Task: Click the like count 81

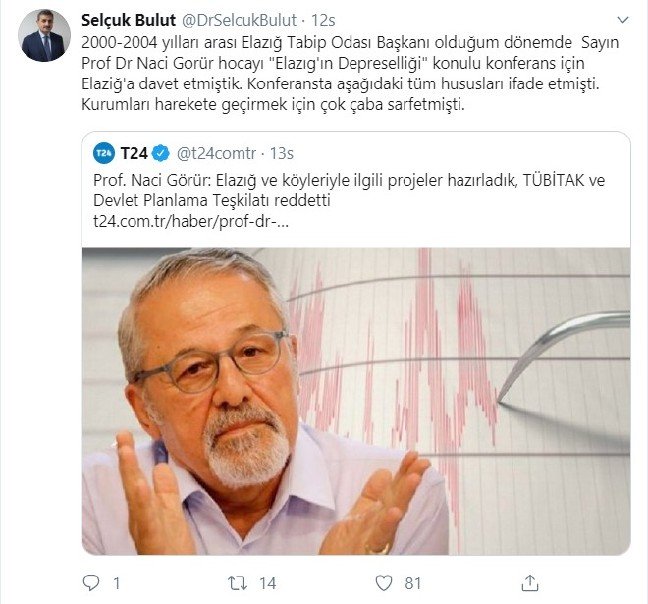Action: coord(413,583)
